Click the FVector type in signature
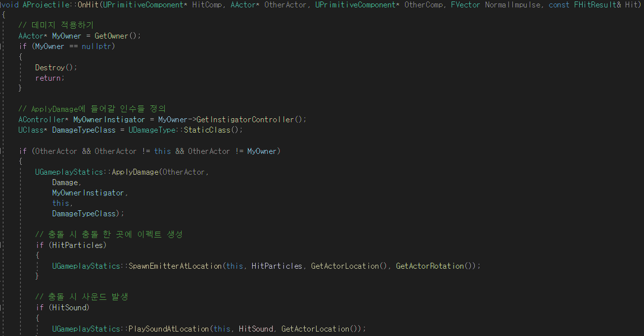Viewport: 644px width, 336px height. coord(466,5)
